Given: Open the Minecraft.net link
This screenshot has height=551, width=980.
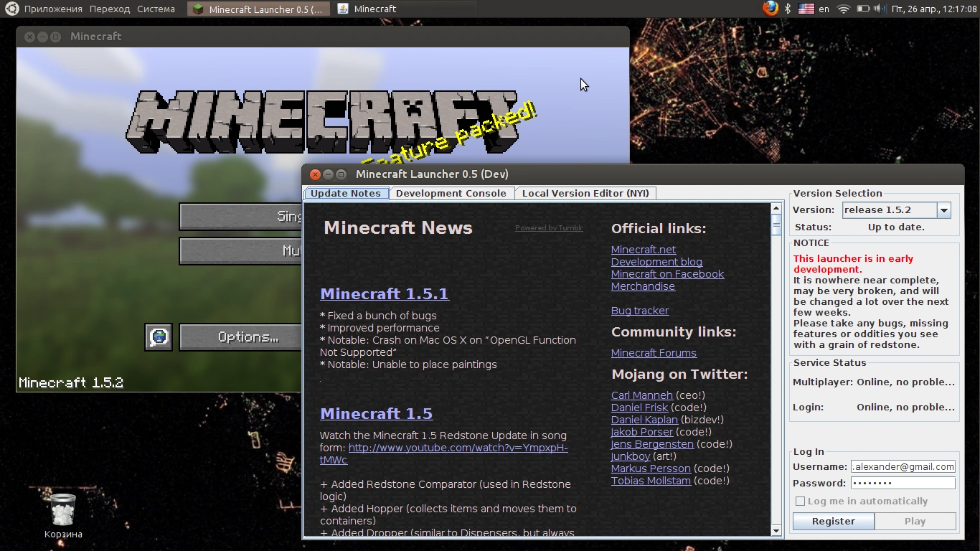Looking at the screenshot, I should point(644,250).
